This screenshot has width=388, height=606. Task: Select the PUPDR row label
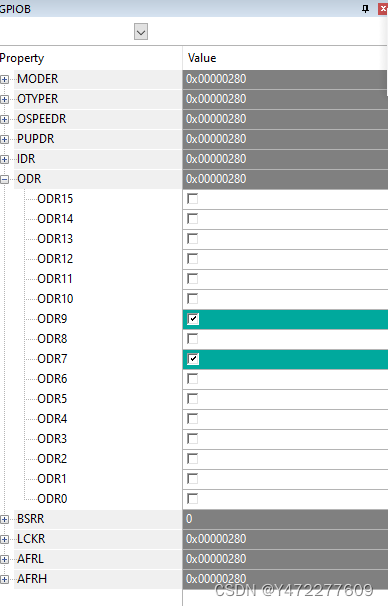coord(36,139)
